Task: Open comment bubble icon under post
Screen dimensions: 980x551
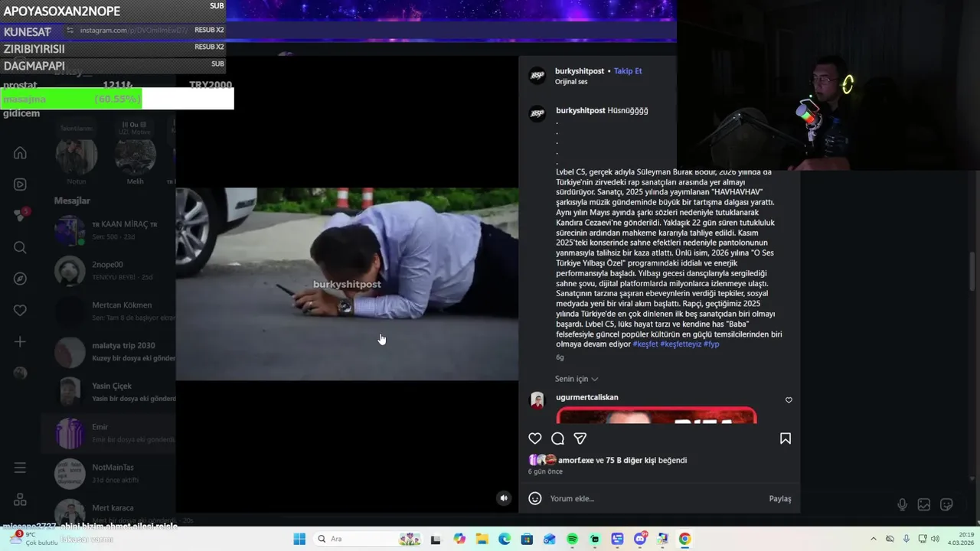Action: [x=557, y=439]
